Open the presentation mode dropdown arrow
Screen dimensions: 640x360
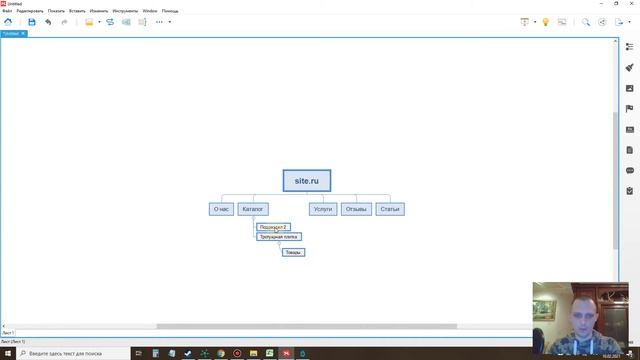pyautogui.click(x=535, y=22)
